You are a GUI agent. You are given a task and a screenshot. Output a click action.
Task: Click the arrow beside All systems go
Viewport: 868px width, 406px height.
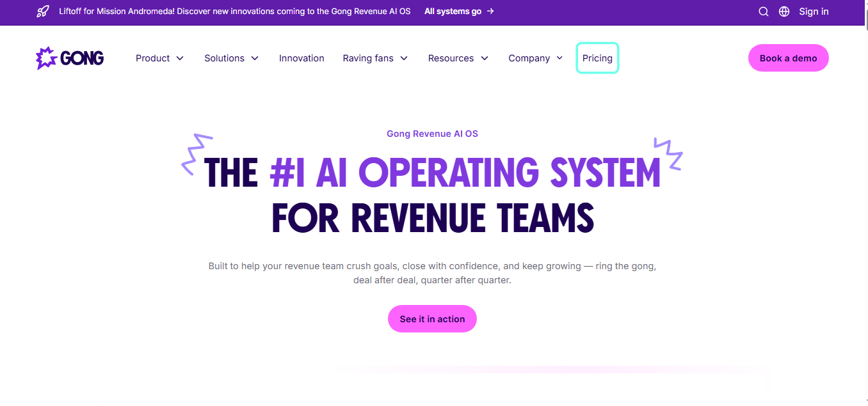point(490,12)
